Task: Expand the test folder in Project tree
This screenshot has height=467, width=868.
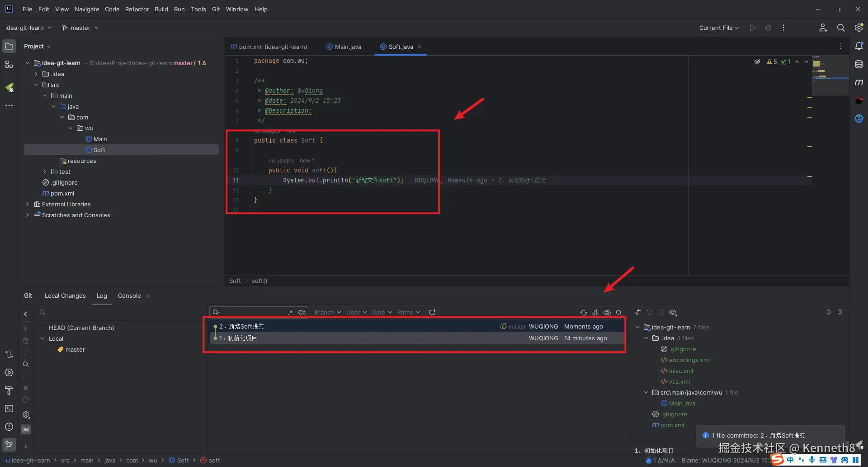Action: pos(45,172)
